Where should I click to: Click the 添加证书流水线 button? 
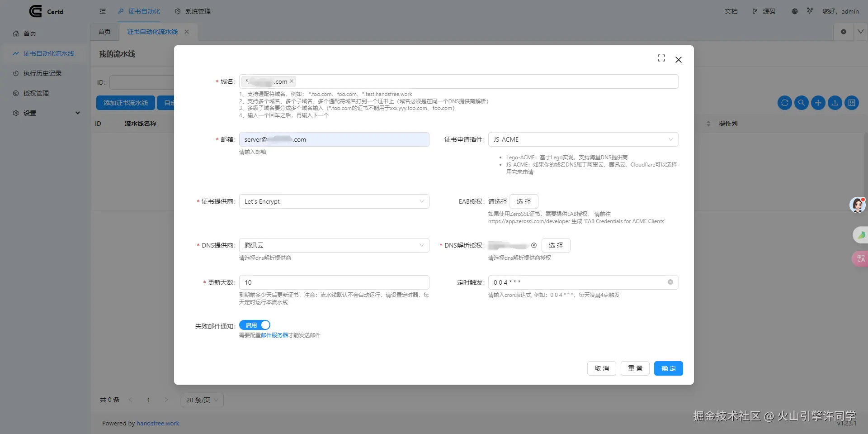(126, 103)
